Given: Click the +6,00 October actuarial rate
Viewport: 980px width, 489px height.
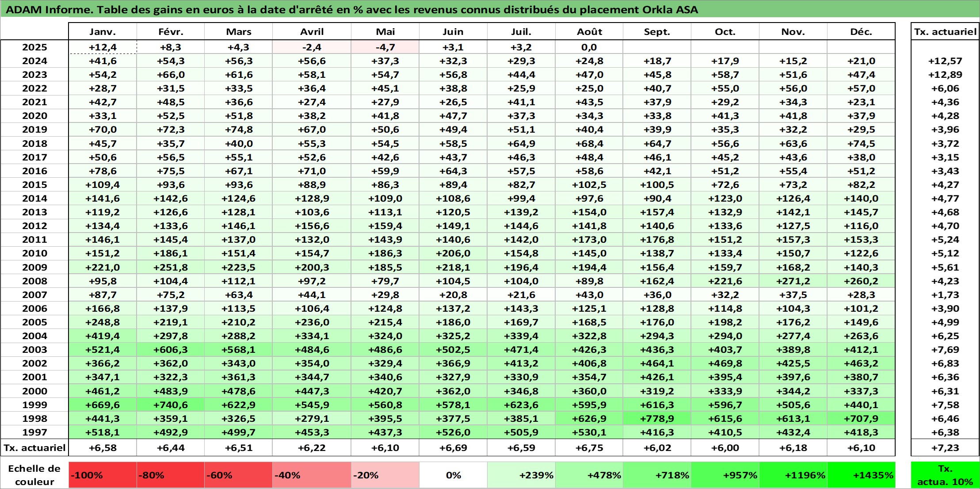Looking at the screenshot, I should [725, 448].
